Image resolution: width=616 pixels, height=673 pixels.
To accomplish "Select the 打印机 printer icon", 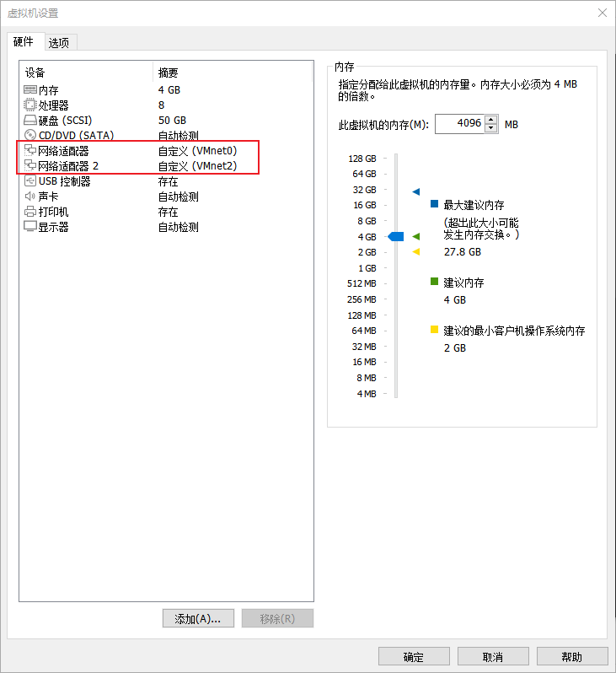I will pyautogui.click(x=30, y=211).
